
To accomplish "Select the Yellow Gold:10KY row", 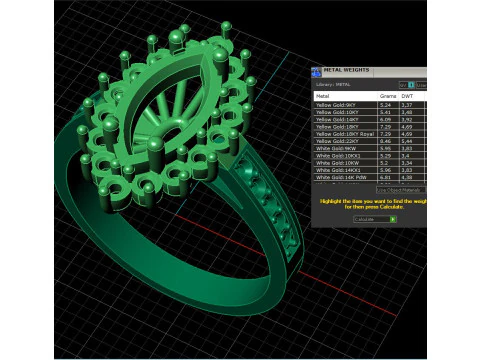I will tap(369, 112).
